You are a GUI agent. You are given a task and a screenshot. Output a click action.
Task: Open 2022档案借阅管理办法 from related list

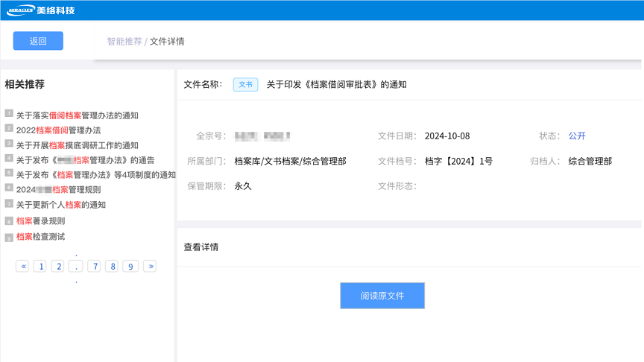[x=58, y=130]
